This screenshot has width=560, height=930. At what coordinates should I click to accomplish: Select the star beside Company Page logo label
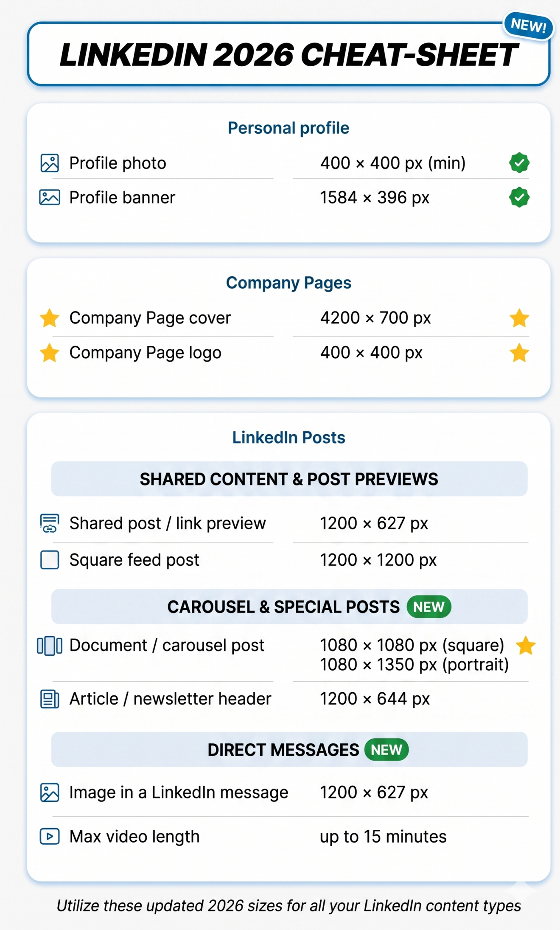[50, 353]
